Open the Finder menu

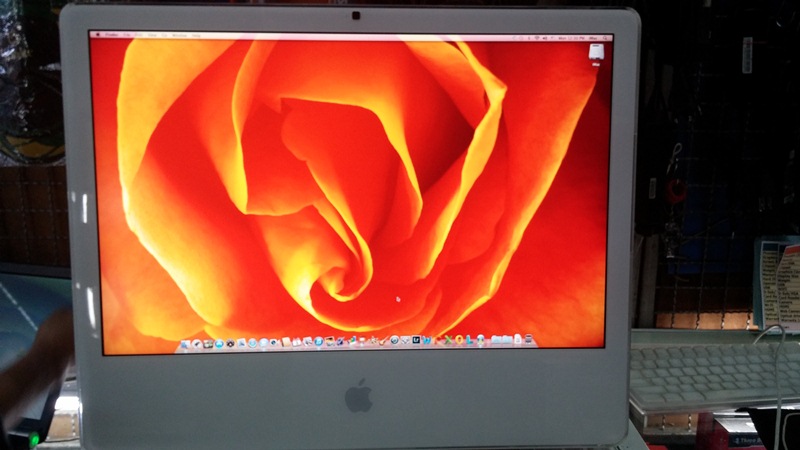[112, 35]
